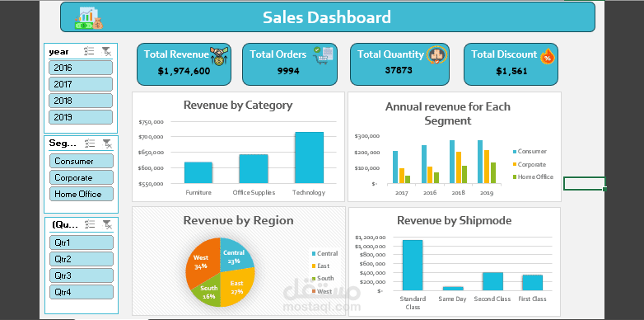Click the 2019 Consumer bar in segment chart
The height and width of the screenshot is (320, 644).
(480, 162)
